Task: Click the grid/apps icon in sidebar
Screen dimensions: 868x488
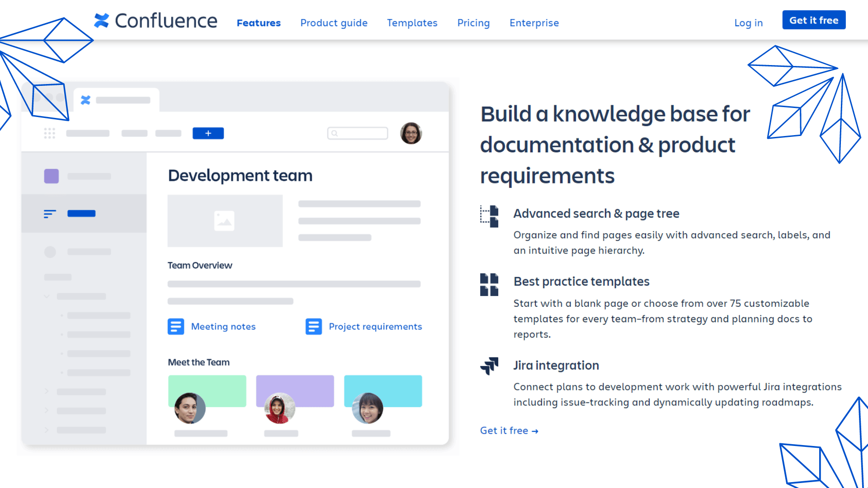Action: tap(49, 133)
